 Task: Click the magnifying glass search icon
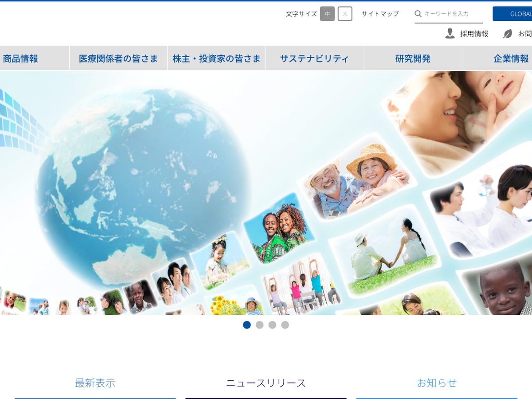418,14
